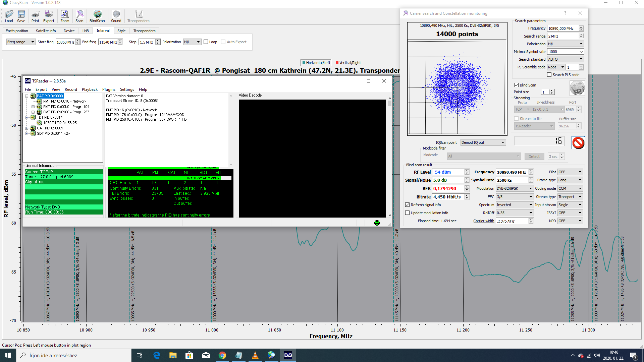Click the Load toolbar icon
The height and width of the screenshot is (362, 644).
9,16
